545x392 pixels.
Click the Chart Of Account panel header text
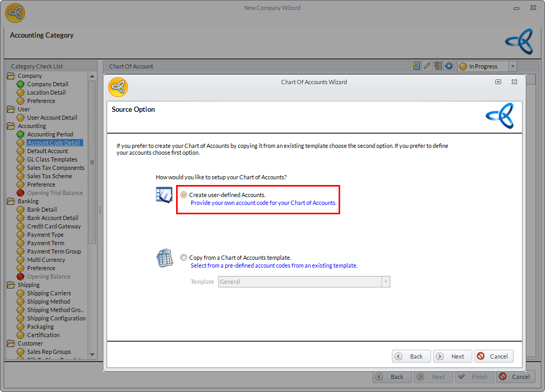point(131,66)
